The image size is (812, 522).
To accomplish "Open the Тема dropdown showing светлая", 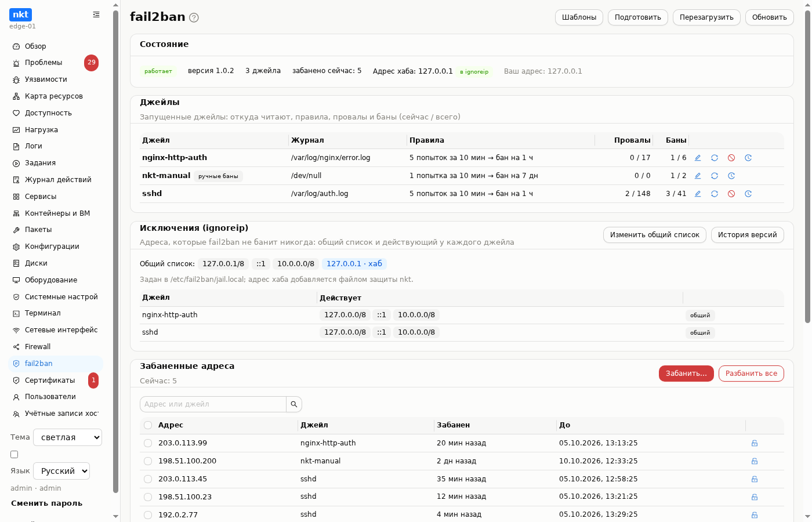I will [x=67, y=437].
